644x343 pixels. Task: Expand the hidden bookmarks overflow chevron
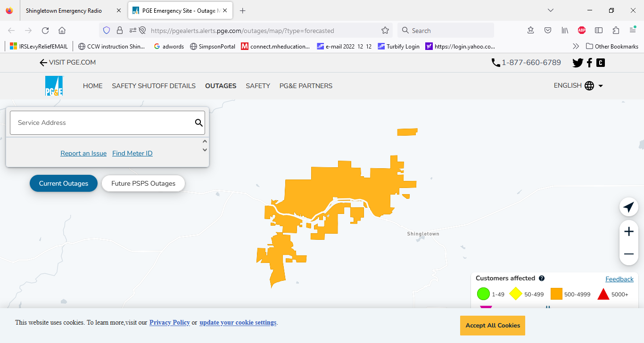tap(576, 46)
